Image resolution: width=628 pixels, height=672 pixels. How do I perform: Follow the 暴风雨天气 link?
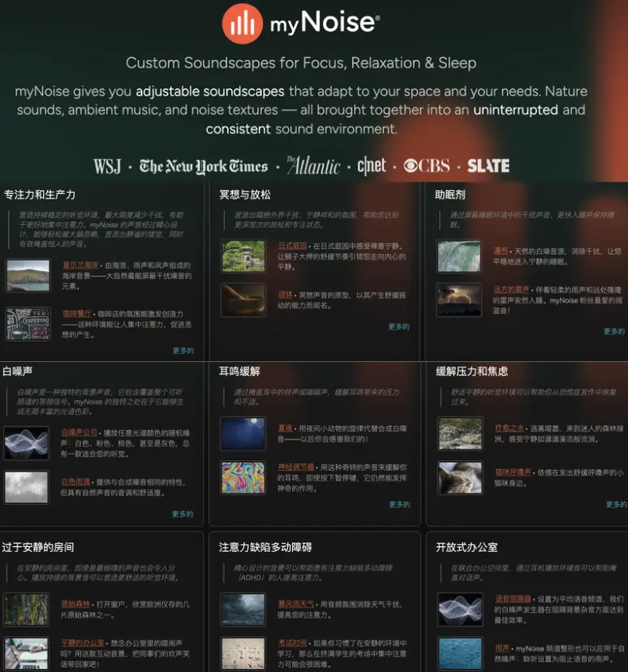(295, 605)
